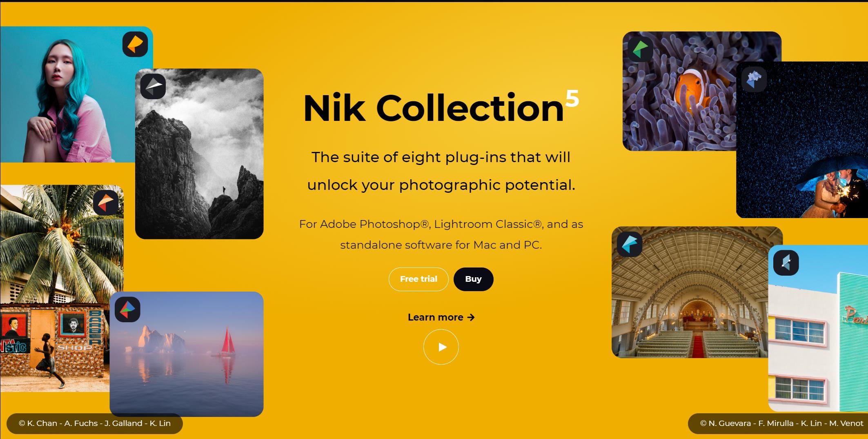Click the Buy button
The height and width of the screenshot is (439, 868).
[x=473, y=279]
